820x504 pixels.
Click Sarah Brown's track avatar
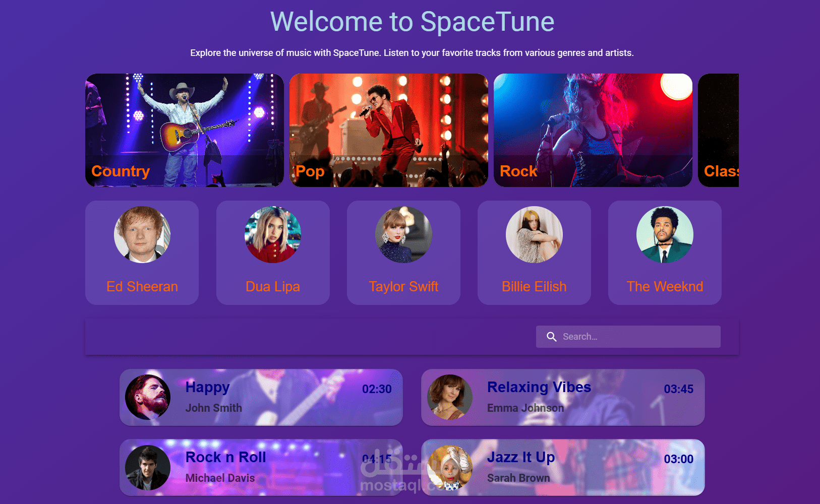(x=450, y=468)
